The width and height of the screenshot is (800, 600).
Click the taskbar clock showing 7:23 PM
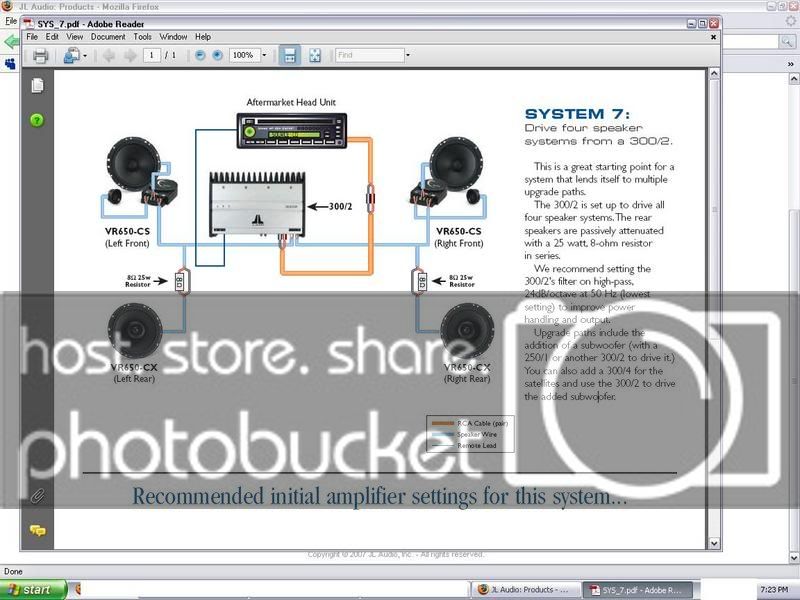tap(774, 590)
